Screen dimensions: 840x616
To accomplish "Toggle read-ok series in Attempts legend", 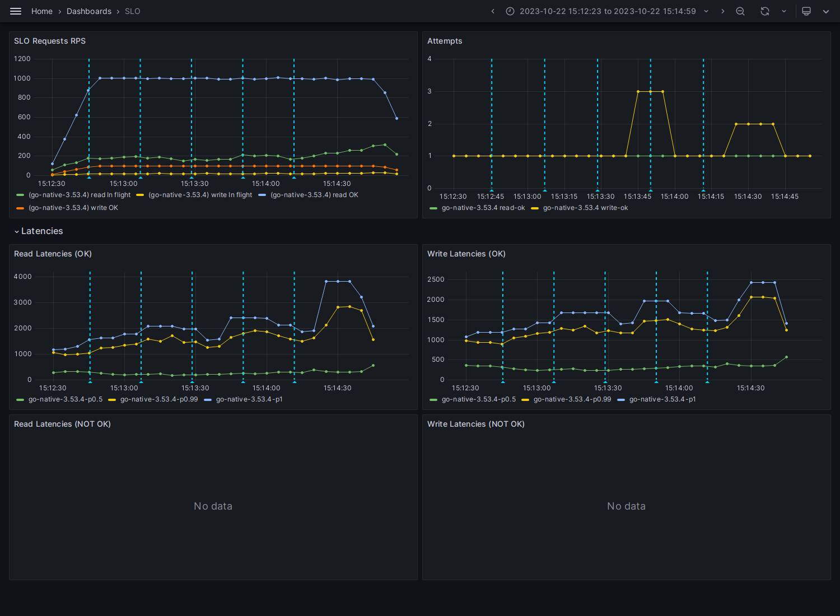I will coord(483,208).
